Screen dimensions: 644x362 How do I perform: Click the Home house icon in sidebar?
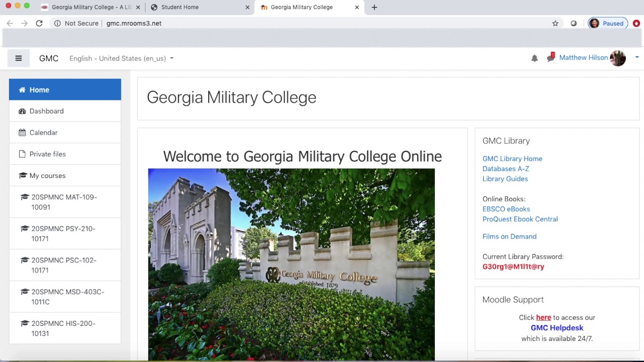click(22, 90)
